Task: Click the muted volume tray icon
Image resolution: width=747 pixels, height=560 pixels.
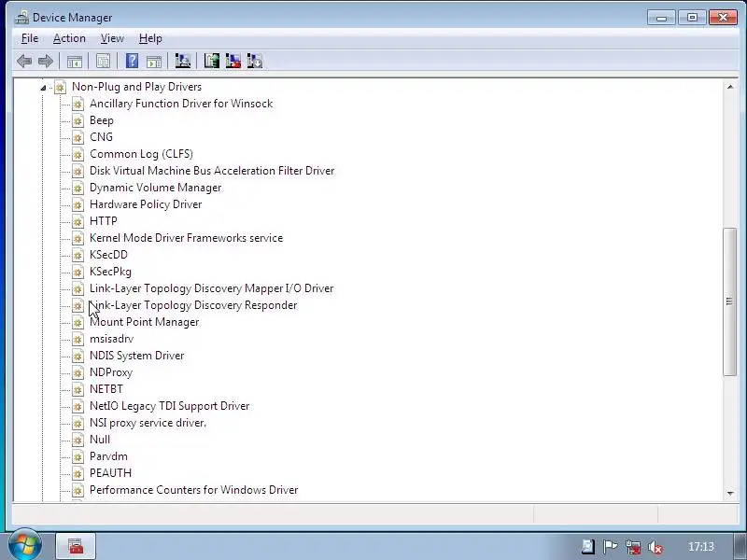Action: [x=655, y=547]
